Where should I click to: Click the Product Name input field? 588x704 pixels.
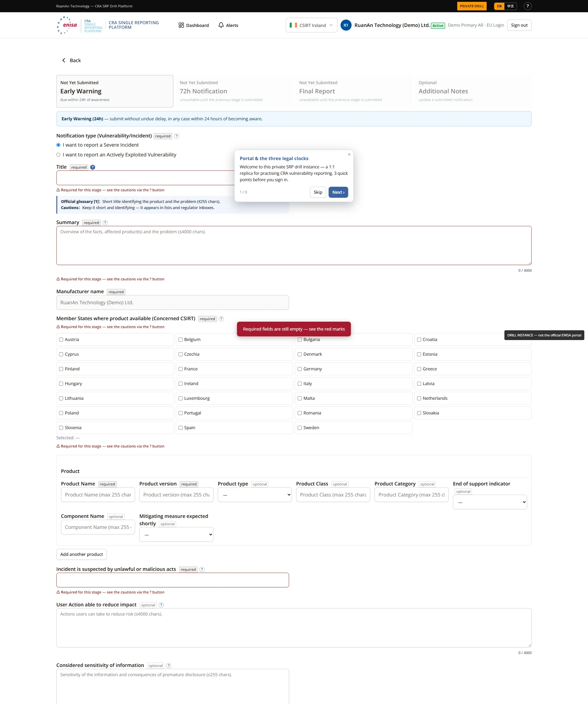coord(98,495)
